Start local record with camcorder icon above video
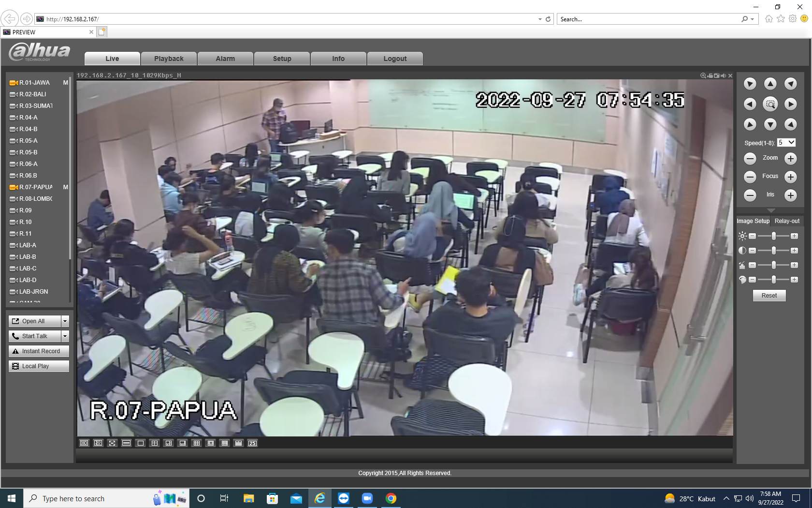Viewport: 812px width, 508px height. (x=710, y=75)
